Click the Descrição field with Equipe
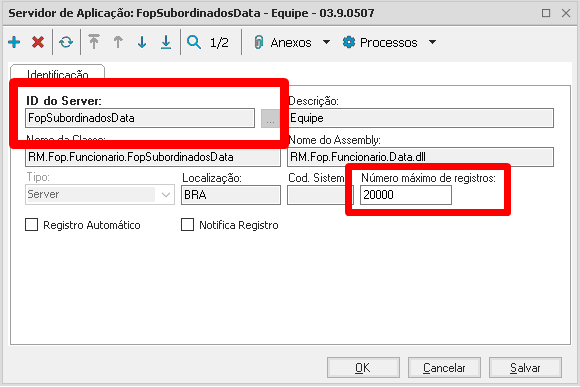Viewport: 580px width, 387px height. pyautogui.click(x=421, y=118)
